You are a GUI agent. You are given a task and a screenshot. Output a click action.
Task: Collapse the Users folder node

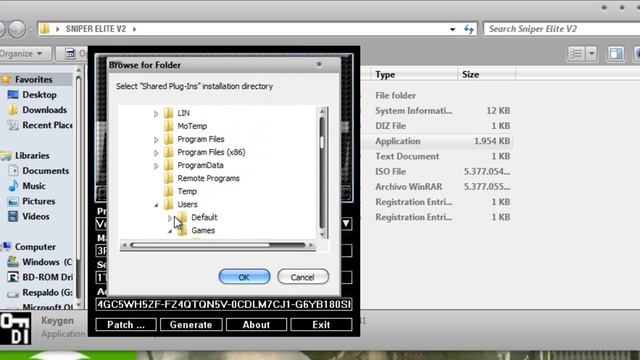click(156, 205)
